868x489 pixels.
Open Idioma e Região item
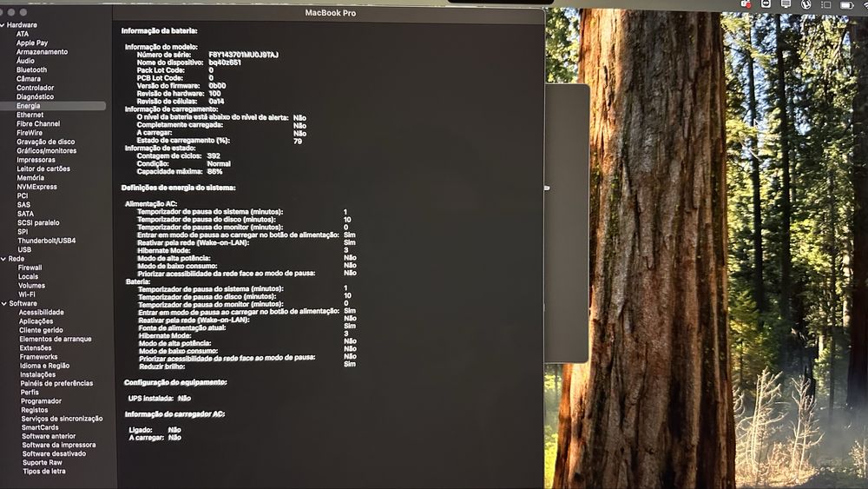click(x=45, y=366)
